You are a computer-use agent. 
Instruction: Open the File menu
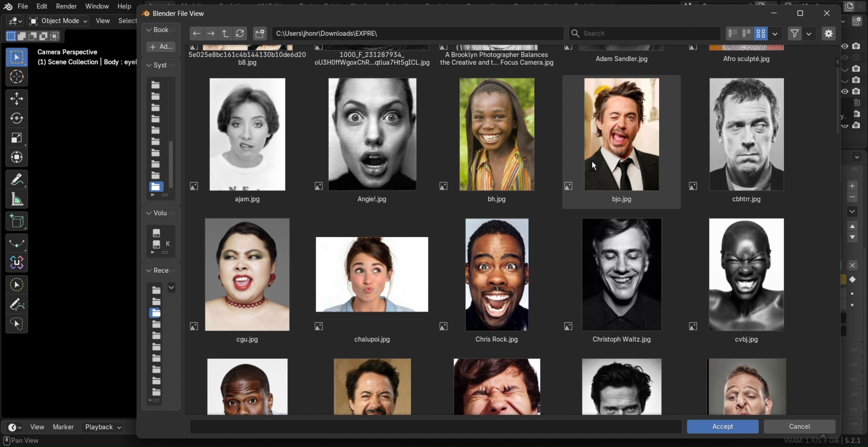[23, 6]
